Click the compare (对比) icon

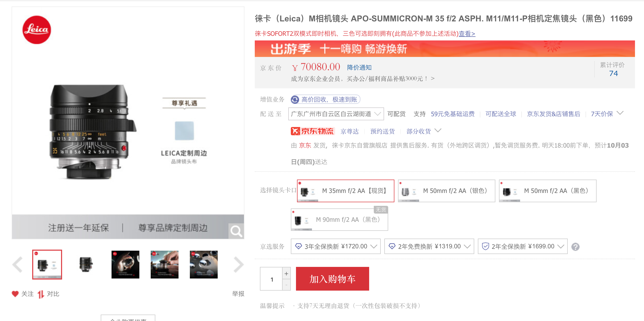[41, 294]
